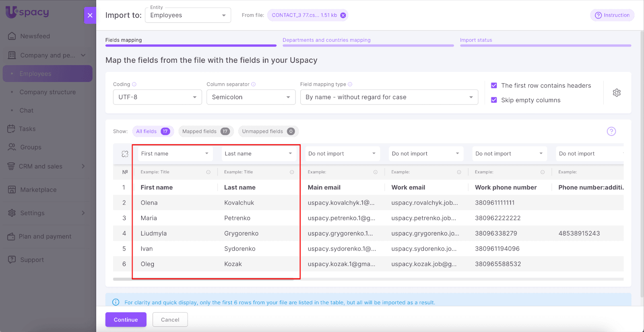Expand the UTF-8 coding dropdown
644x332 pixels.
[x=157, y=97]
